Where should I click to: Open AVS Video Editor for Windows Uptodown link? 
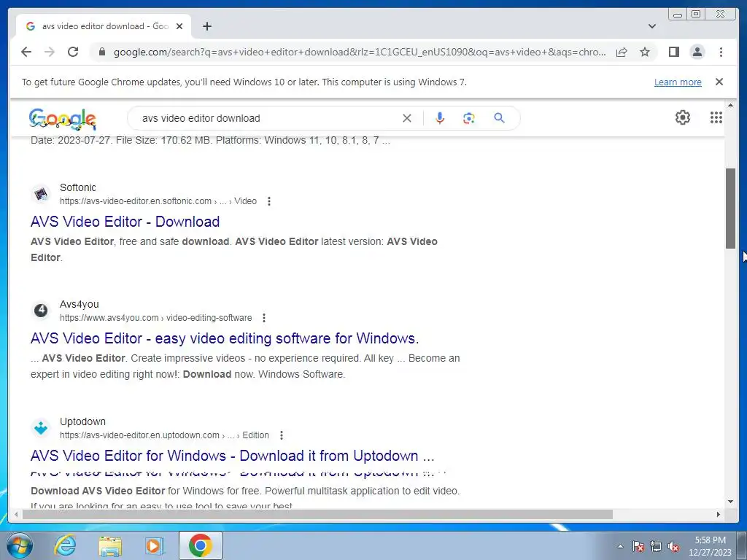pyautogui.click(x=233, y=456)
